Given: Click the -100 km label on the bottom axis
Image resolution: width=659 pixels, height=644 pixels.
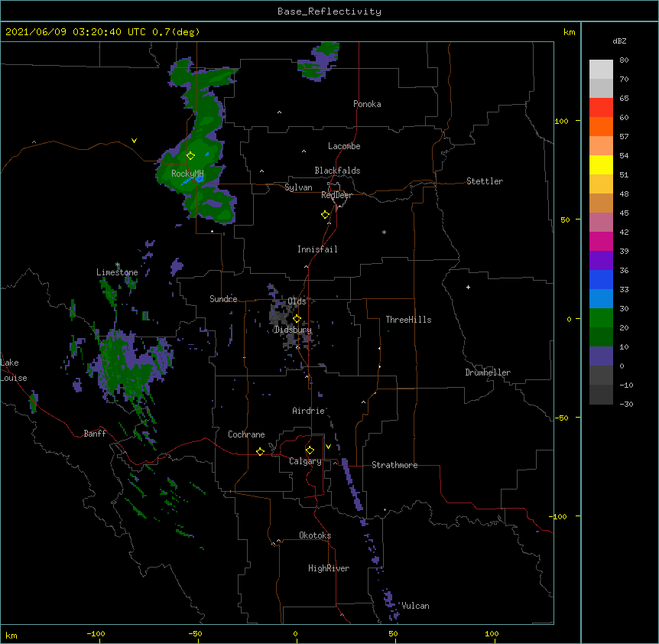Looking at the screenshot, I should [96, 634].
